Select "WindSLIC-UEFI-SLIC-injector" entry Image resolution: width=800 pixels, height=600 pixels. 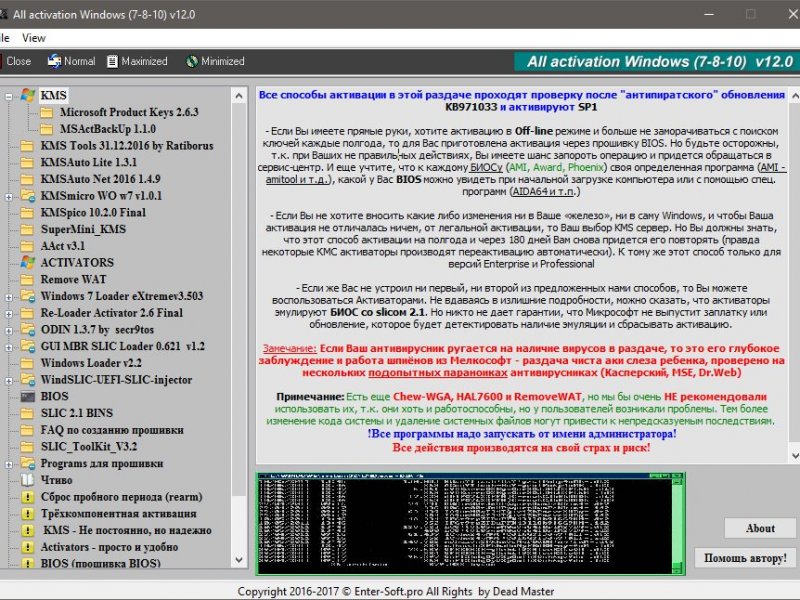point(117,380)
